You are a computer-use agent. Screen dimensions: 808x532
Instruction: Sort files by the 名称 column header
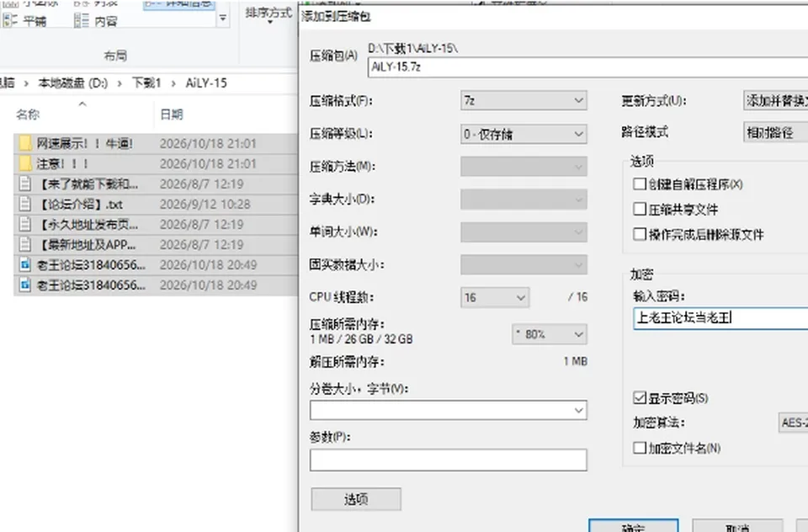click(x=28, y=114)
